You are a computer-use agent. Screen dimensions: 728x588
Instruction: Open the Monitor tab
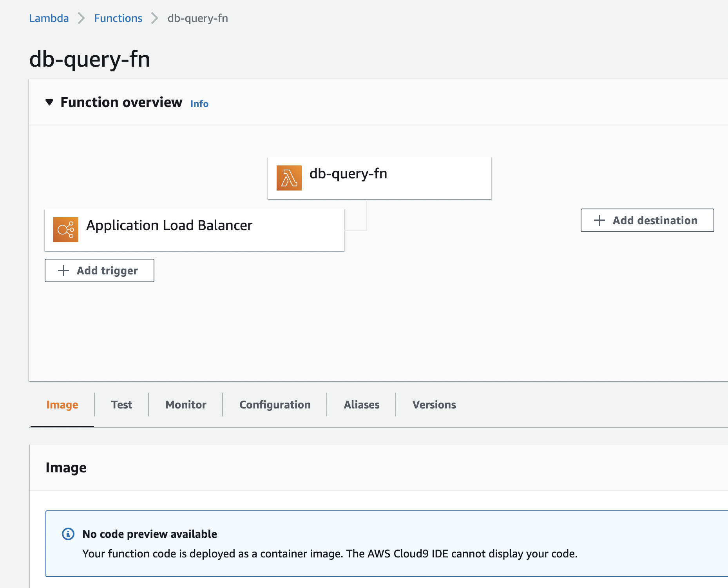(x=186, y=405)
